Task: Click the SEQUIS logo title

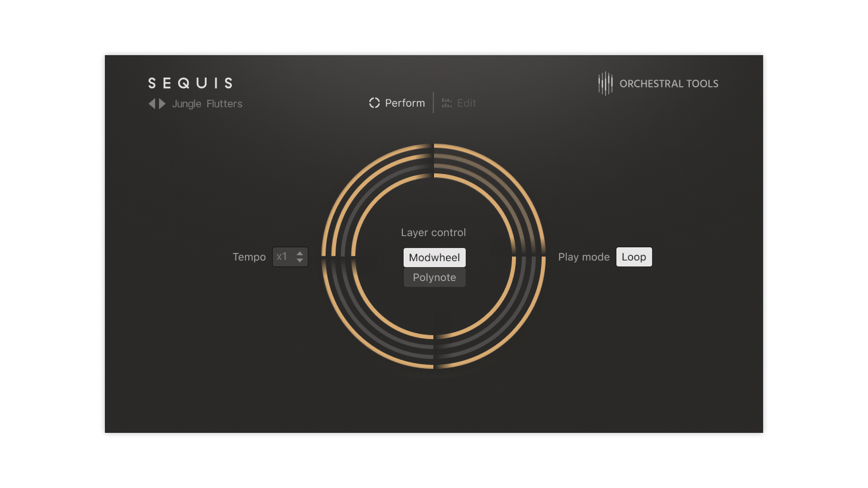Action: tap(191, 83)
